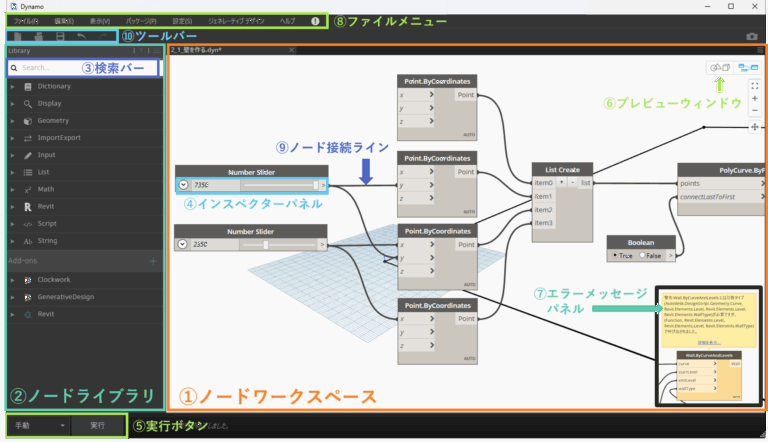Switch to 3D background preview navigation icon
Image resolution: width=768 pixels, height=442 pixels.
click(x=720, y=68)
